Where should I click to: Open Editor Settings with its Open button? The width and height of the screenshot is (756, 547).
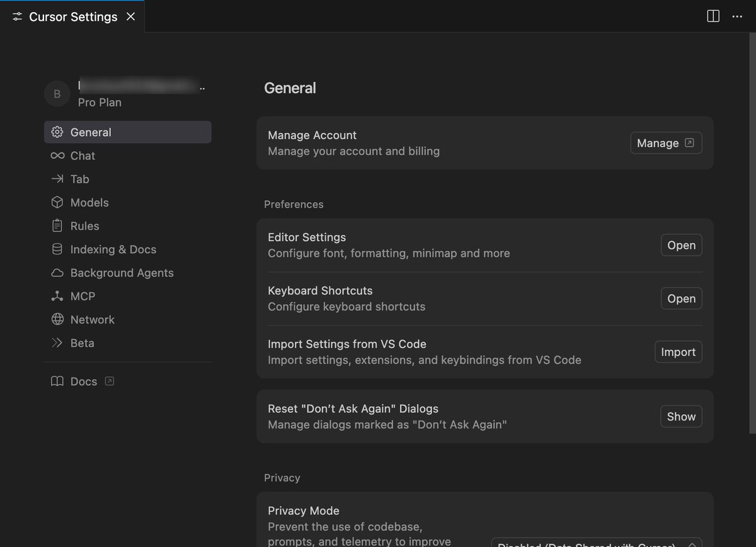[681, 245]
